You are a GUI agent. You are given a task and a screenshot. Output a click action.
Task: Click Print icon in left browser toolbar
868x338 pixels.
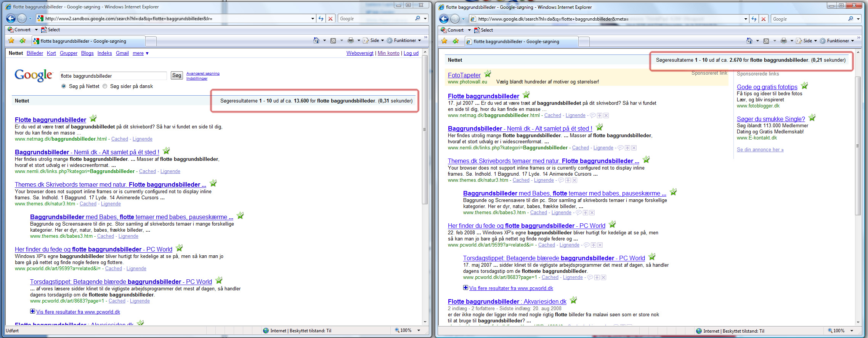pyautogui.click(x=351, y=40)
